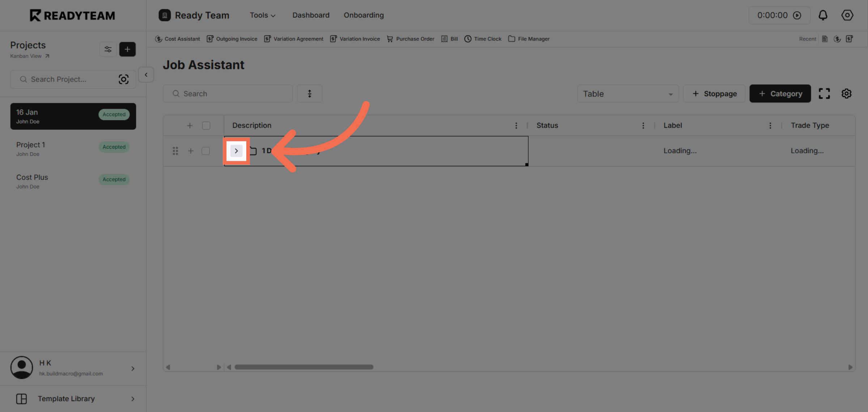
Task: Tick the select-all checkbox in table header
Action: [206, 125]
